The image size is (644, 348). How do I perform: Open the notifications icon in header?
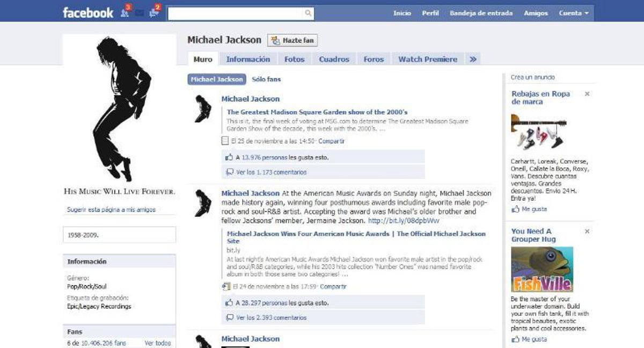[x=154, y=13]
